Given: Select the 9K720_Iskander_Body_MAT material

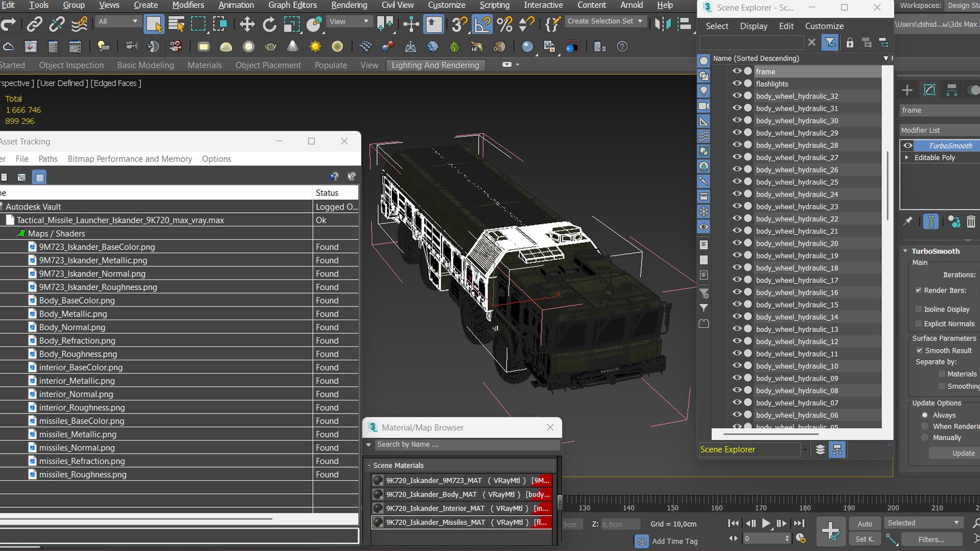Looking at the screenshot, I should tap(461, 494).
